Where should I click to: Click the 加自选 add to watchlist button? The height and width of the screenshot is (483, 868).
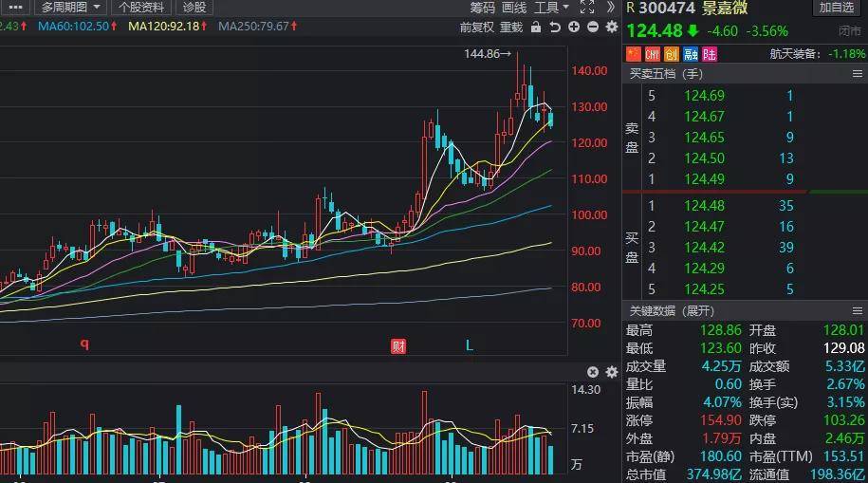pyautogui.click(x=837, y=9)
